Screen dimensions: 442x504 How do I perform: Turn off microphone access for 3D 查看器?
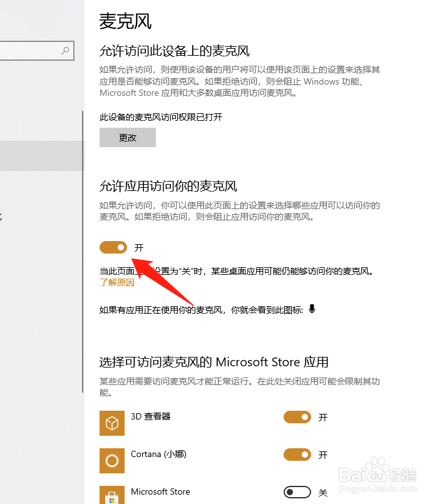click(297, 417)
